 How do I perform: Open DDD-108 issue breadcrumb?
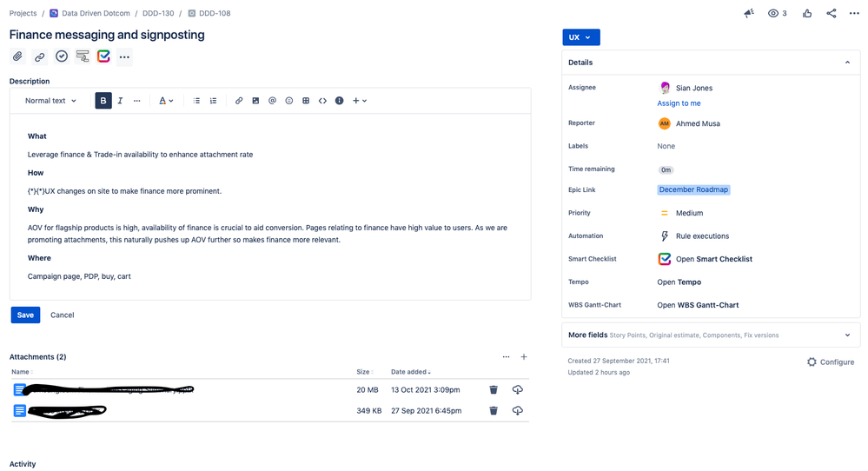pos(209,13)
